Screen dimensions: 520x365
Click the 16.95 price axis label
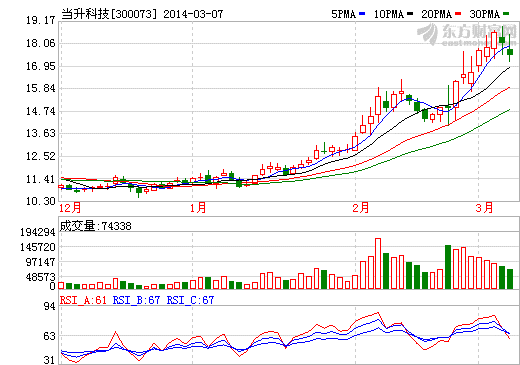tap(41, 66)
